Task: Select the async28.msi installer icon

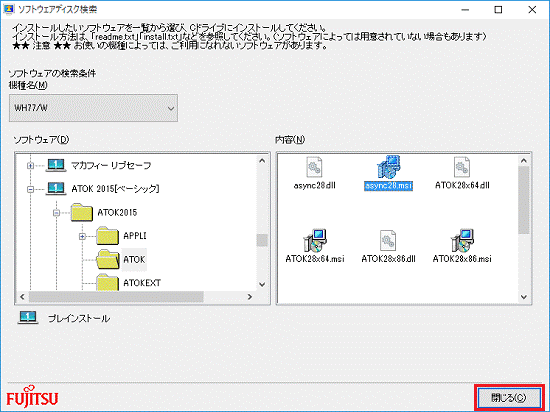Action: click(x=388, y=167)
